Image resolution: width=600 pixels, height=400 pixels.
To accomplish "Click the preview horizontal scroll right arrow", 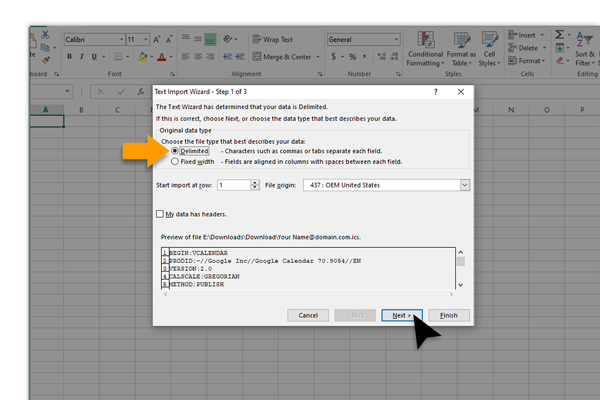I will pos(451,294).
